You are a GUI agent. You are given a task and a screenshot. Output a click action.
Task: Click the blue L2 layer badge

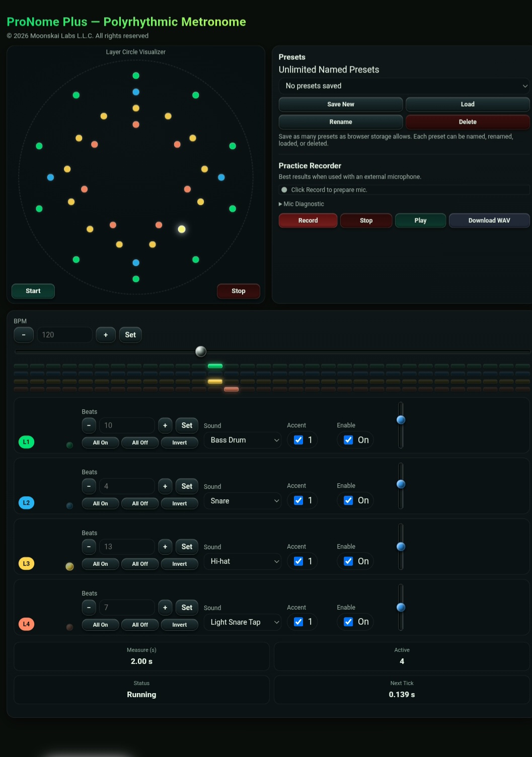tap(26, 502)
